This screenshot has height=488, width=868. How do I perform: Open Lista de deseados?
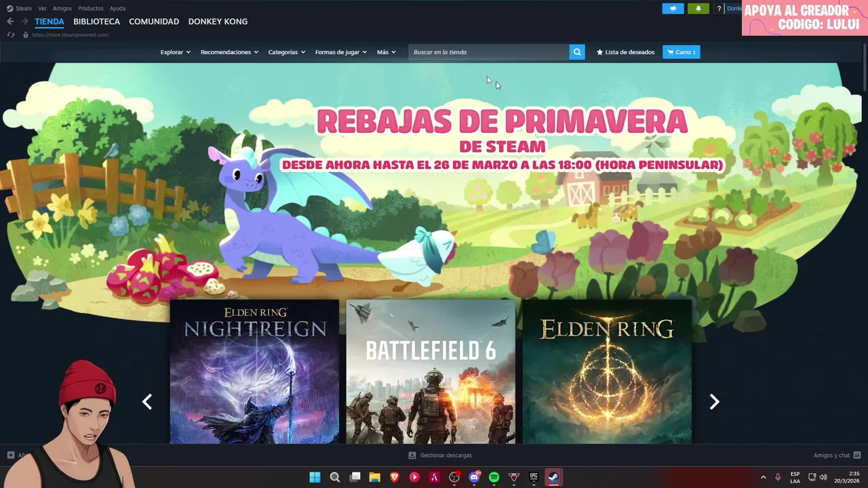(x=625, y=52)
